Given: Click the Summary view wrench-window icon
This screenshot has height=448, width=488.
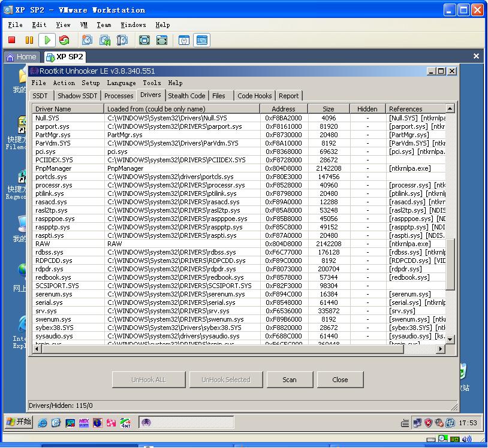Looking at the screenshot, I should (x=184, y=40).
